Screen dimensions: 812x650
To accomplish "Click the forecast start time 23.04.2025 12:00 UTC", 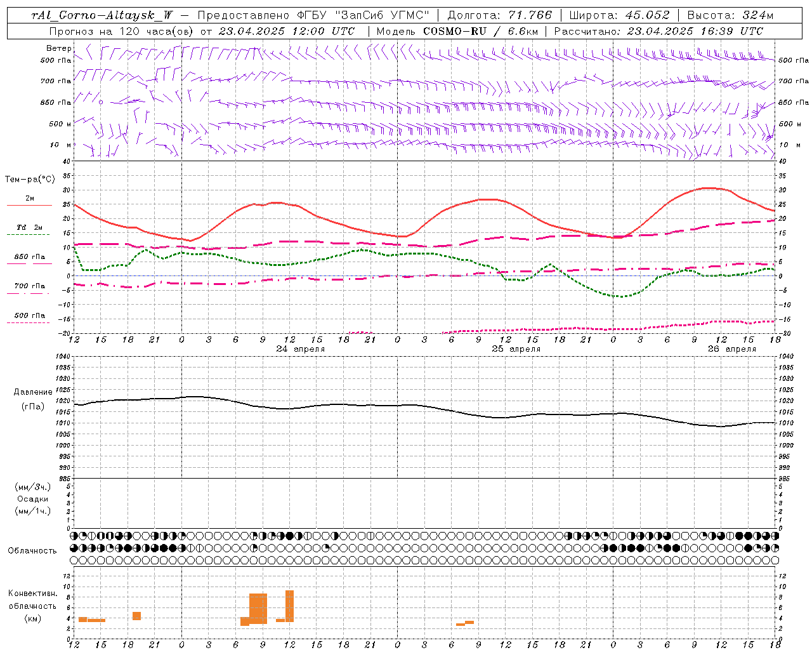I will (286, 31).
